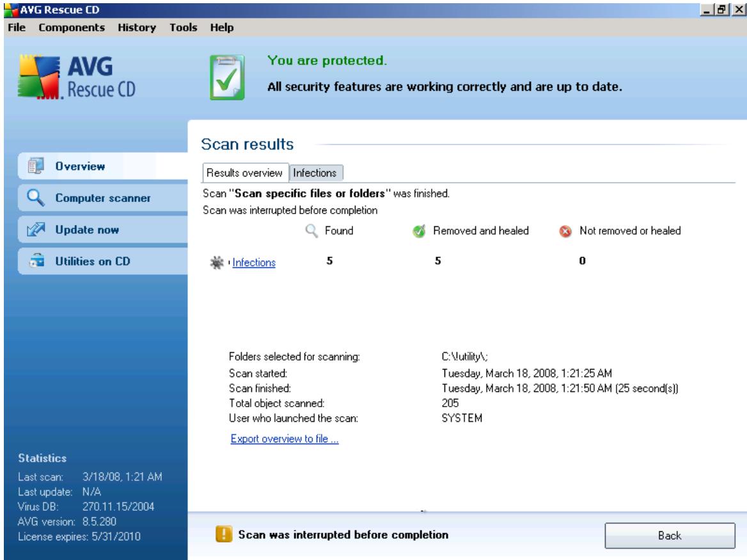This screenshot has width=747, height=560.
Task: Click the Update now arrow icon
Action: pyautogui.click(x=36, y=229)
